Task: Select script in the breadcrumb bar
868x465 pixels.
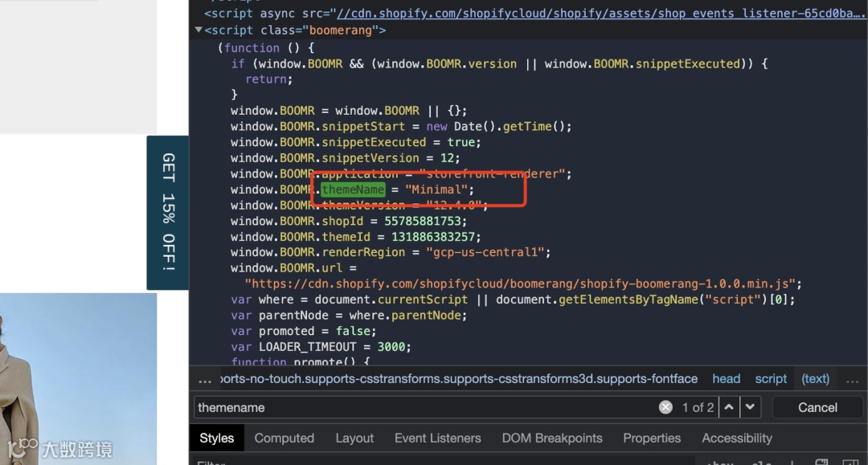Action: tap(771, 379)
